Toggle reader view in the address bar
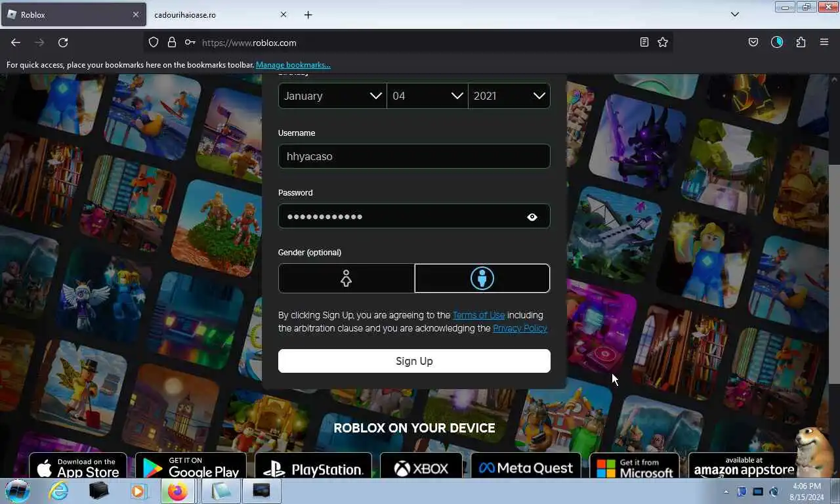 [x=644, y=42]
